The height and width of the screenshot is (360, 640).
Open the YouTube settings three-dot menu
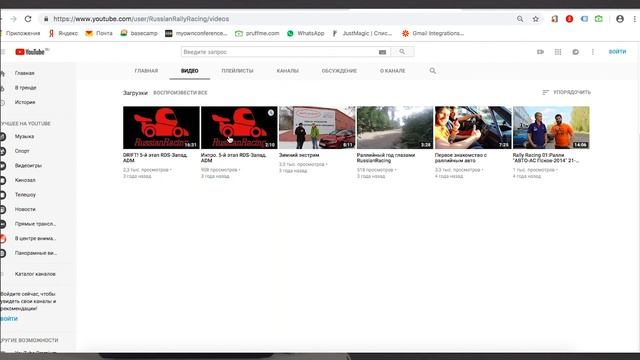tap(593, 52)
